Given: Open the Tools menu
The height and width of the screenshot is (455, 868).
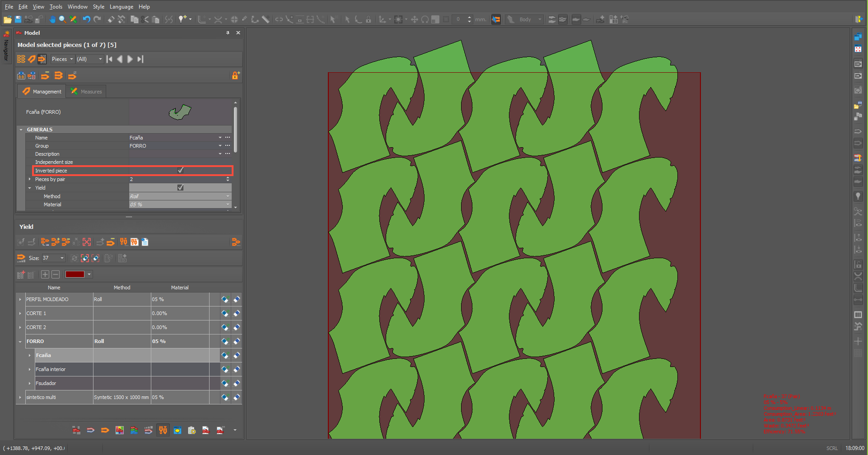Looking at the screenshot, I should coord(56,7).
